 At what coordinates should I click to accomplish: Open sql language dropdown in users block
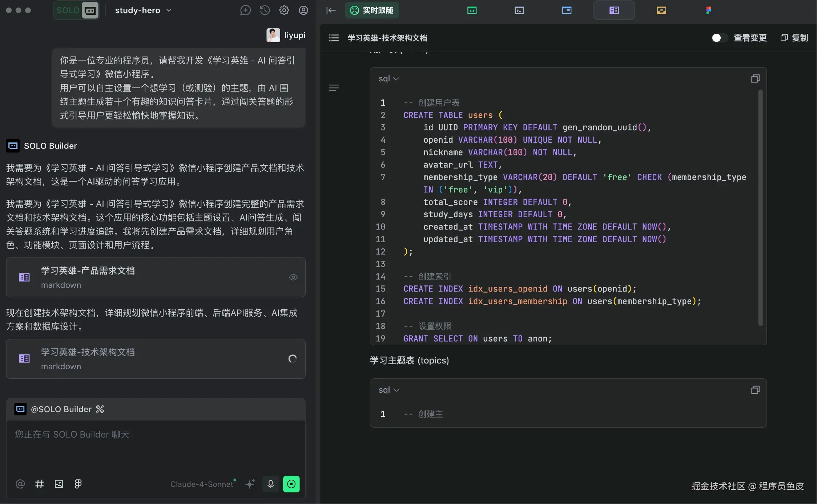tap(389, 79)
